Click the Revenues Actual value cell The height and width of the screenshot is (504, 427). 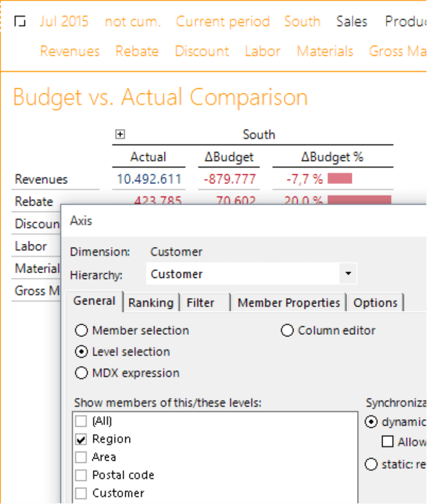149,179
